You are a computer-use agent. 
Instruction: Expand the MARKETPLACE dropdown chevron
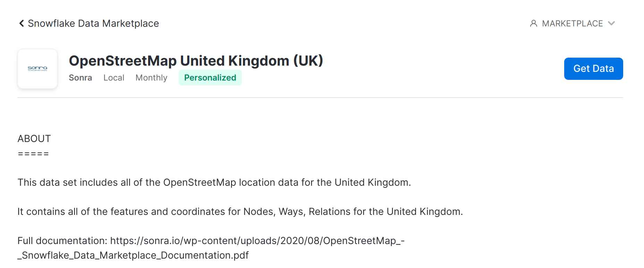point(611,23)
